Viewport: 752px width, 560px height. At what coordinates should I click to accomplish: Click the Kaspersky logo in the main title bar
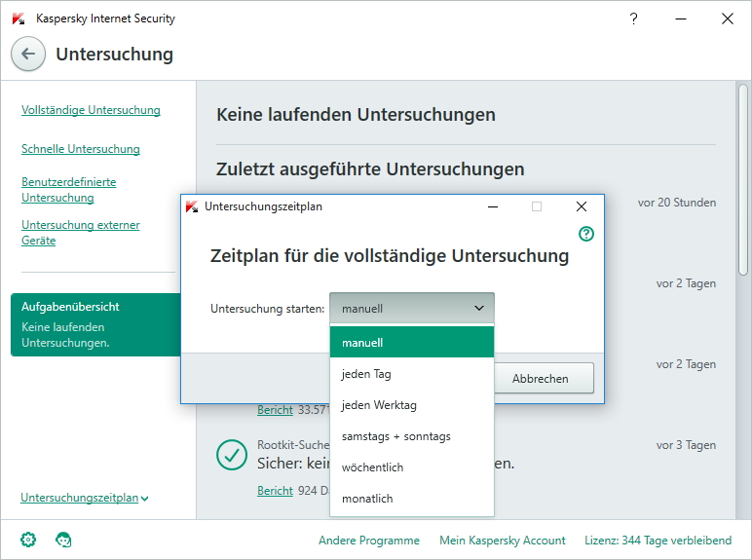(x=19, y=19)
